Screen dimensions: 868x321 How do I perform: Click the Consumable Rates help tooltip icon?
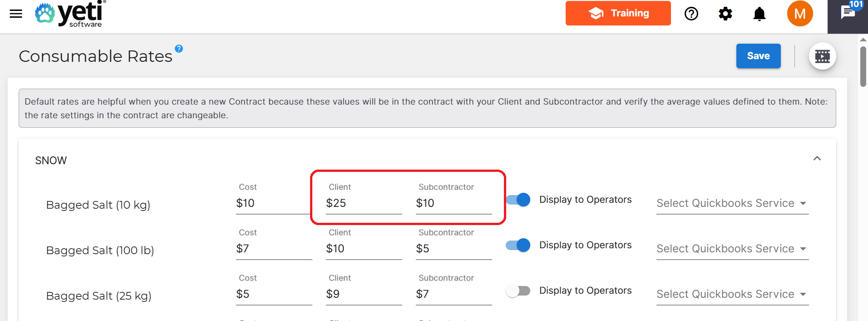179,49
